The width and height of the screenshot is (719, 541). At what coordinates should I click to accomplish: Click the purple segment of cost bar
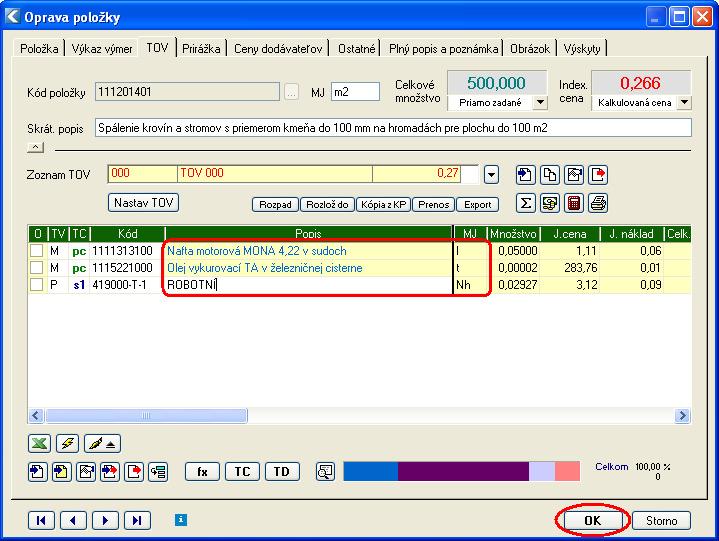[463, 471]
